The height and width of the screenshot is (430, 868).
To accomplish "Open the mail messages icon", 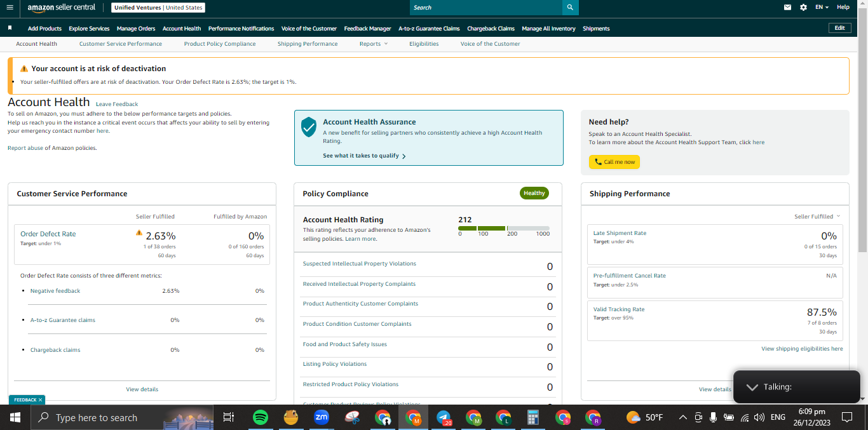I will pos(788,8).
